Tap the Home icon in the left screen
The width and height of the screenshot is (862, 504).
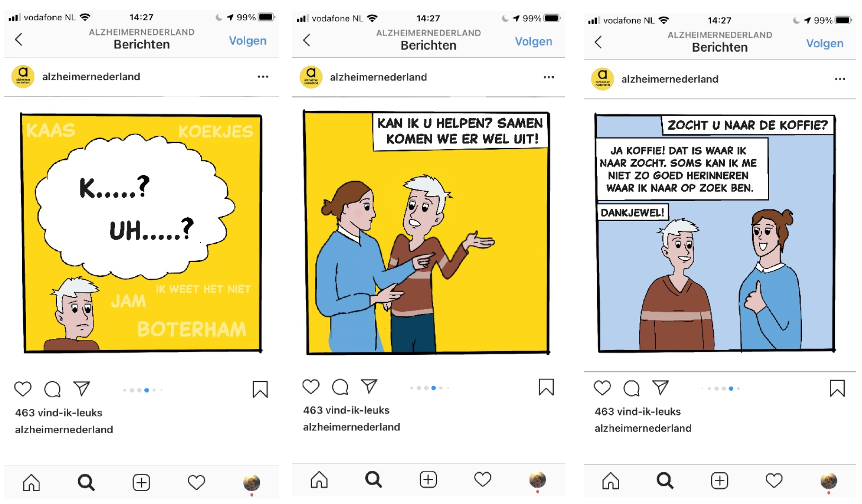coord(31,482)
